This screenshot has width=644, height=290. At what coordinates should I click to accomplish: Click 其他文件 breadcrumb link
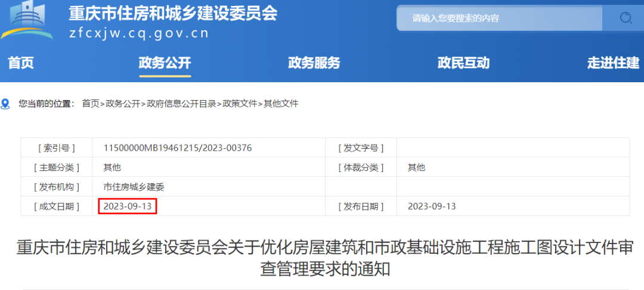pos(281,104)
